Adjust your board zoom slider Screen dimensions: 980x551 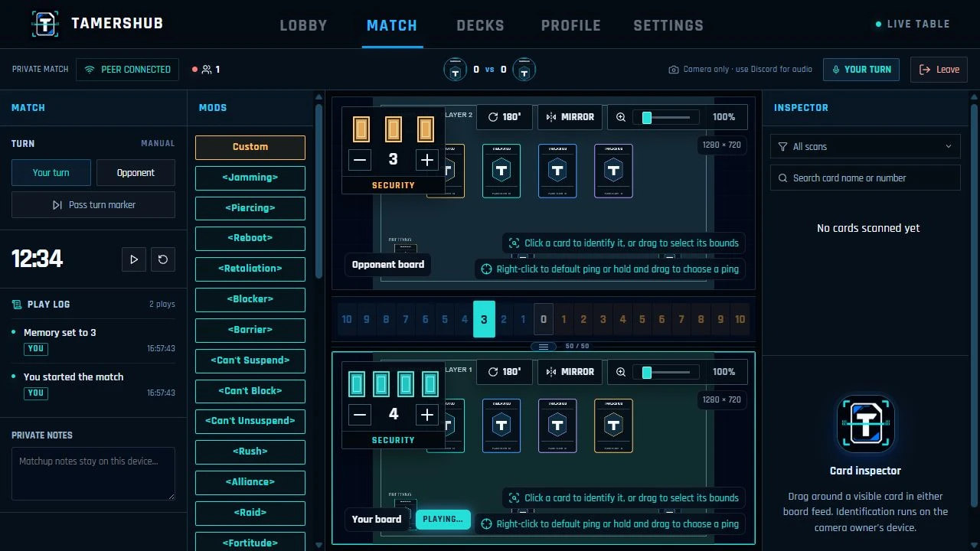coord(666,372)
